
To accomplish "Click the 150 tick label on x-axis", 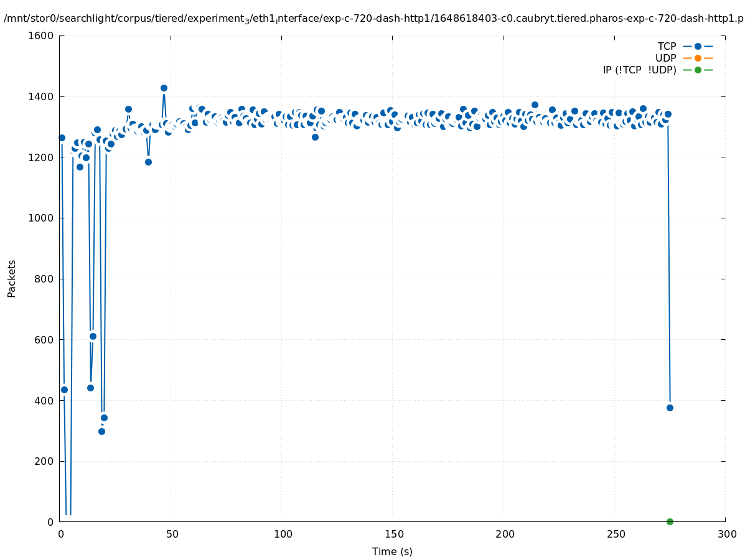I will click(x=394, y=534).
